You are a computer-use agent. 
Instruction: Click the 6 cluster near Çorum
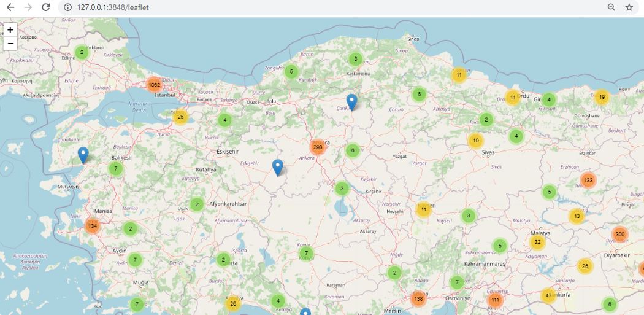point(419,94)
